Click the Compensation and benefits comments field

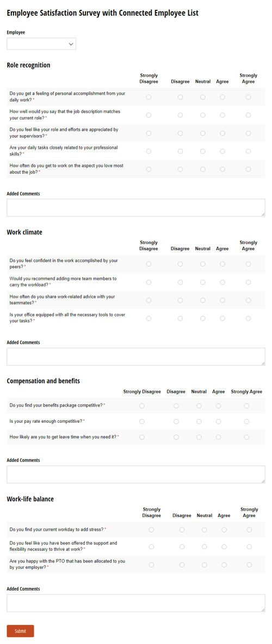[136, 475]
